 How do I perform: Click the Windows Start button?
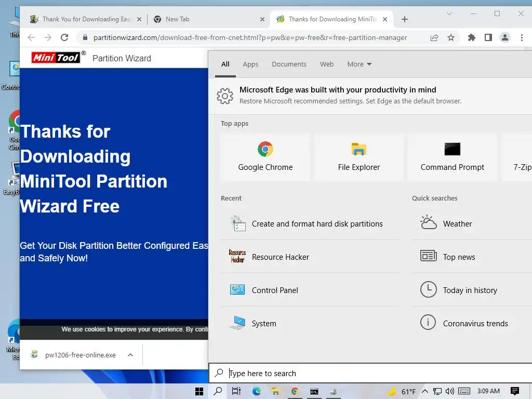pyautogui.click(x=199, y=391)
